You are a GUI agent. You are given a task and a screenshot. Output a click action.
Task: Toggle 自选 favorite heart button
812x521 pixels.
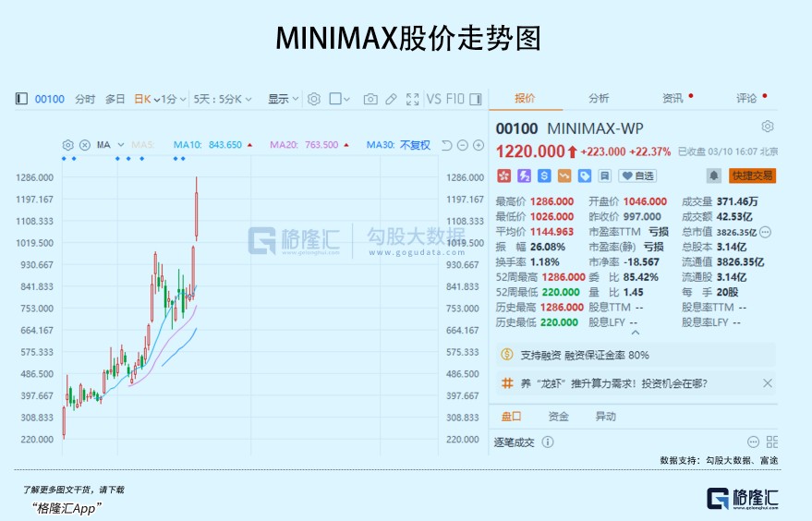637,176
